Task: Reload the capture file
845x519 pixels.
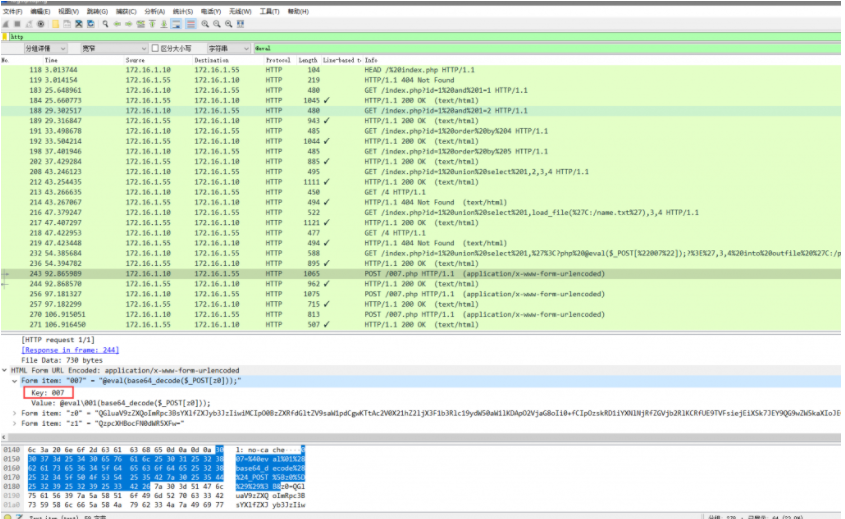Action: tap(91, 24)
